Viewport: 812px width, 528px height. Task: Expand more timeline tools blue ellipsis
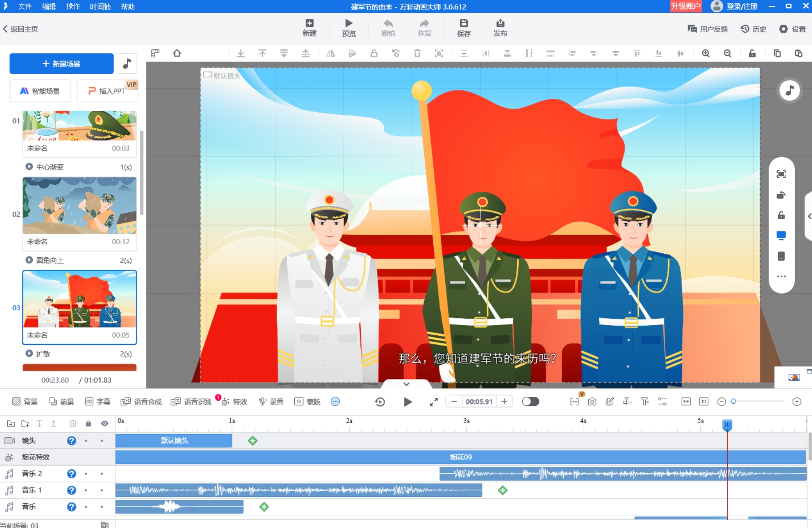point(335,401)
